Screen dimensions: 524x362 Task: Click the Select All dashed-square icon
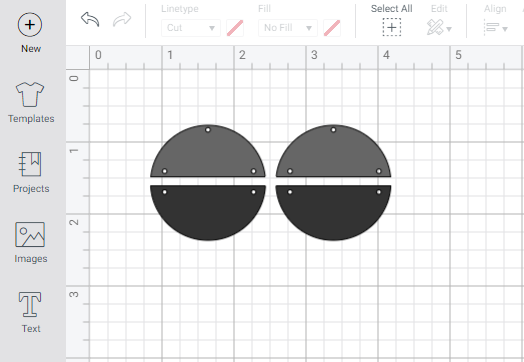pyautogui.click(x=392, y=27)
